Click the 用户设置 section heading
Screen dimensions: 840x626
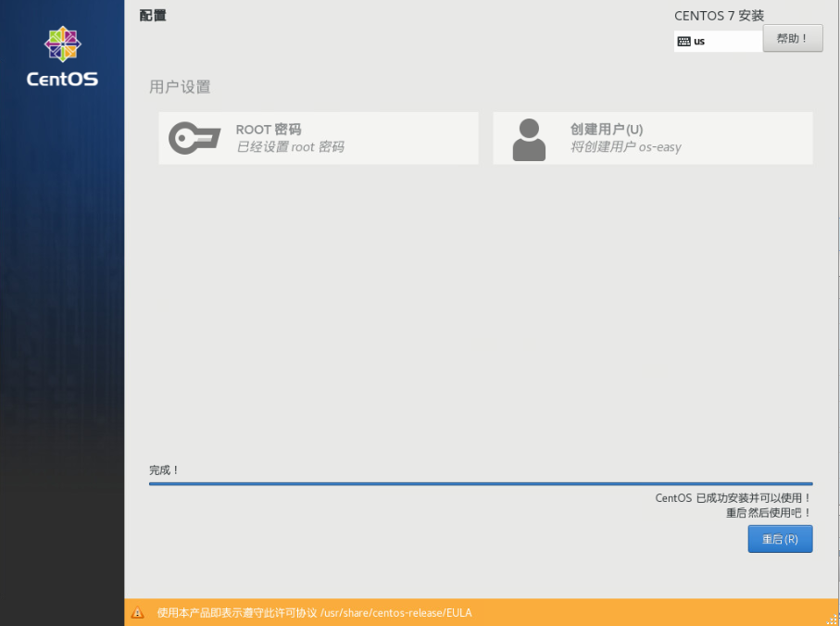click(180, 87)
